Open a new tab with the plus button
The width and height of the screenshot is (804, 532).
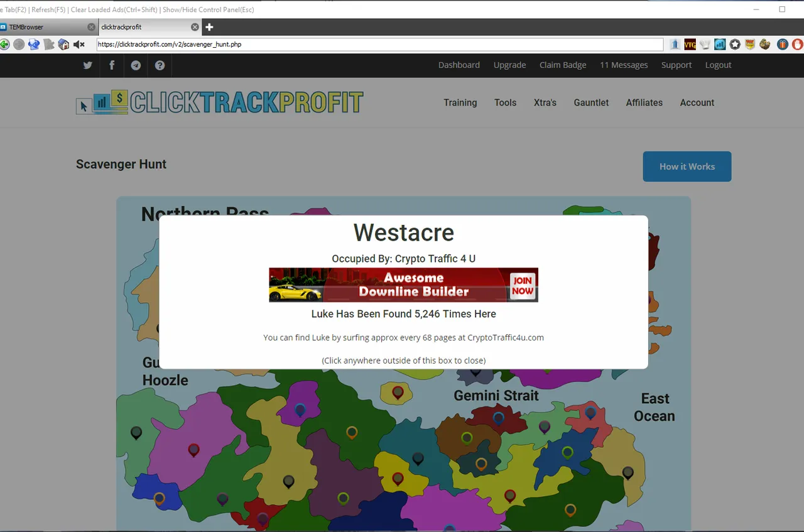210,27
